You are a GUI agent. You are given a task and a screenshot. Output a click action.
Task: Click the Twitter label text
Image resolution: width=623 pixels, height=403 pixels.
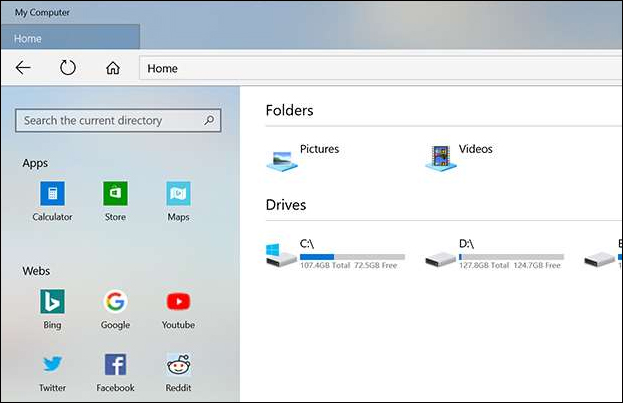[x=52, y=388]
